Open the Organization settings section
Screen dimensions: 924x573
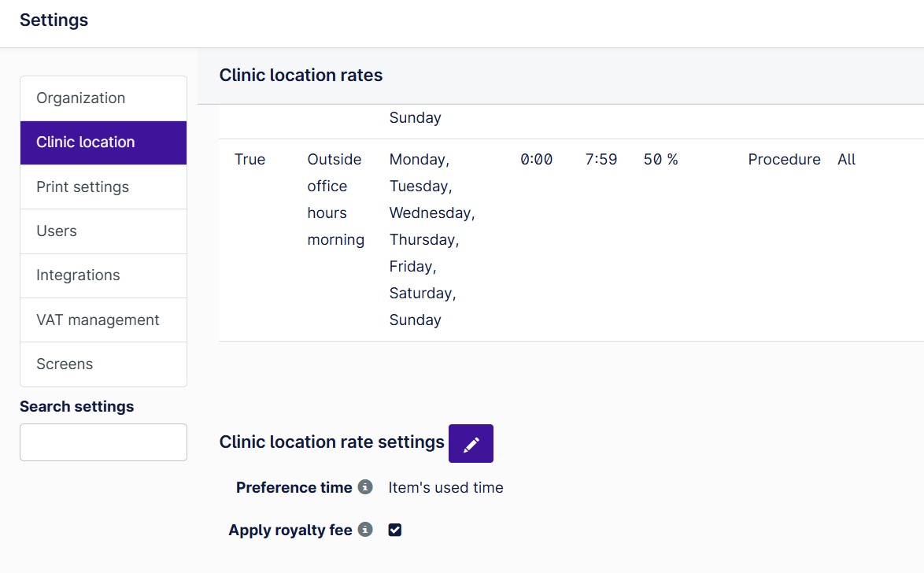[x=103, y=98]
